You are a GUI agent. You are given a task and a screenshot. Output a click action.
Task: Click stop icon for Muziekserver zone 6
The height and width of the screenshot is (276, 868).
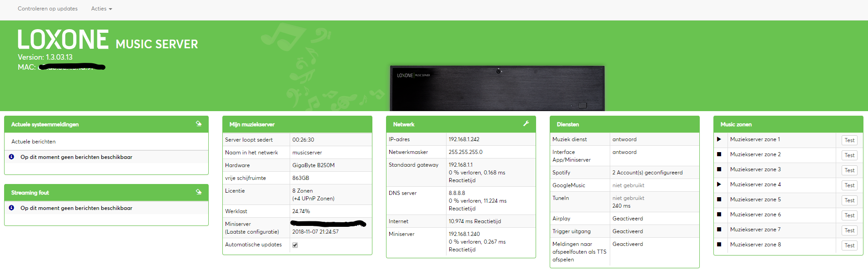point(719,215)
